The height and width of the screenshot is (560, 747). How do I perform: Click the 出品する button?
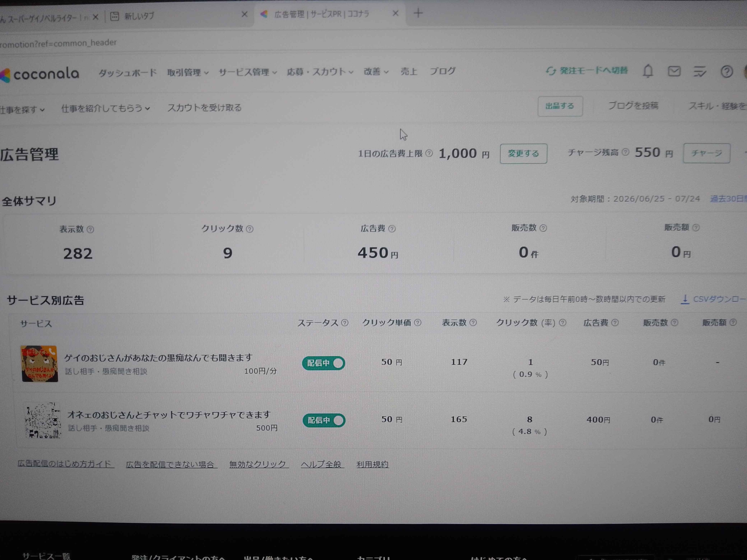560,106
